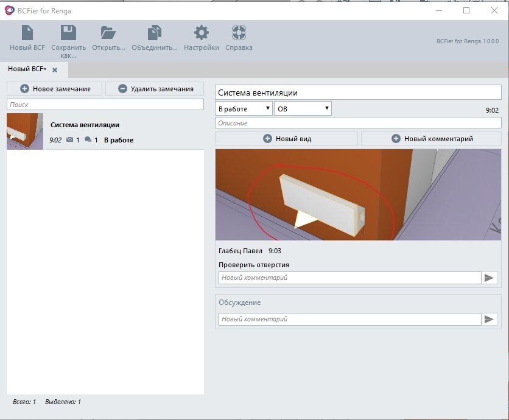Click the Merge (Объединить) documents icon
This screenshot has height=420, width=509.
tap(155, 33)
